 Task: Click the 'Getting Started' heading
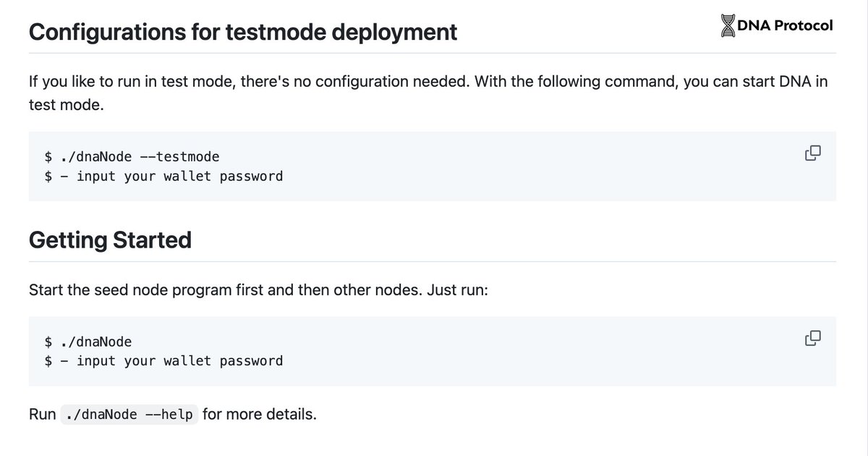pyautogui.click(x=110, y=240)
